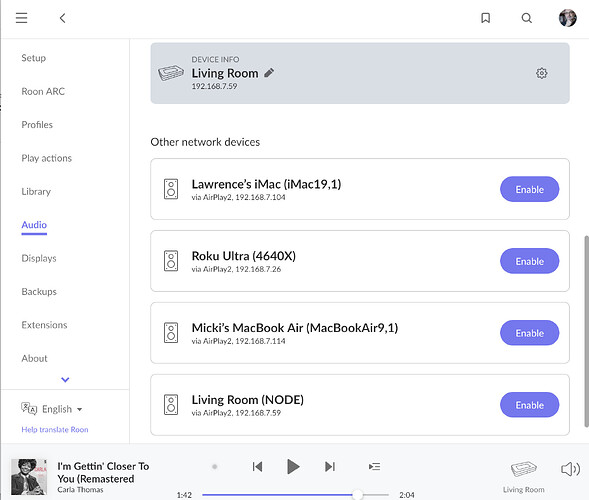Play the current track
The height and width of the screenshot is (500, 589).
pos(293,467)
